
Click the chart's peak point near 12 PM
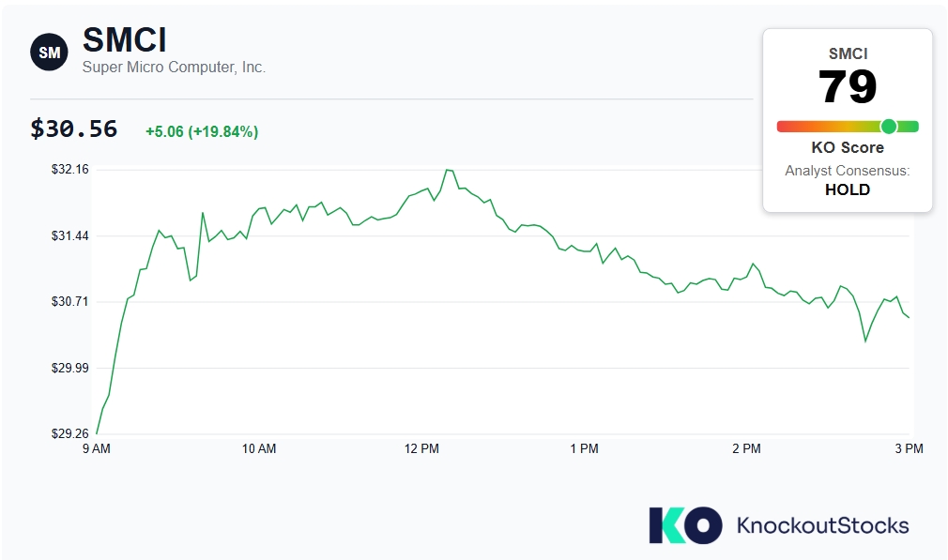(x=448, y=170)
